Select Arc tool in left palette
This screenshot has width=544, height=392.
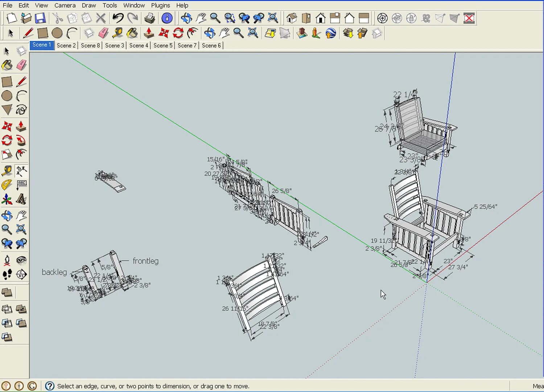[x=21, y=96]
